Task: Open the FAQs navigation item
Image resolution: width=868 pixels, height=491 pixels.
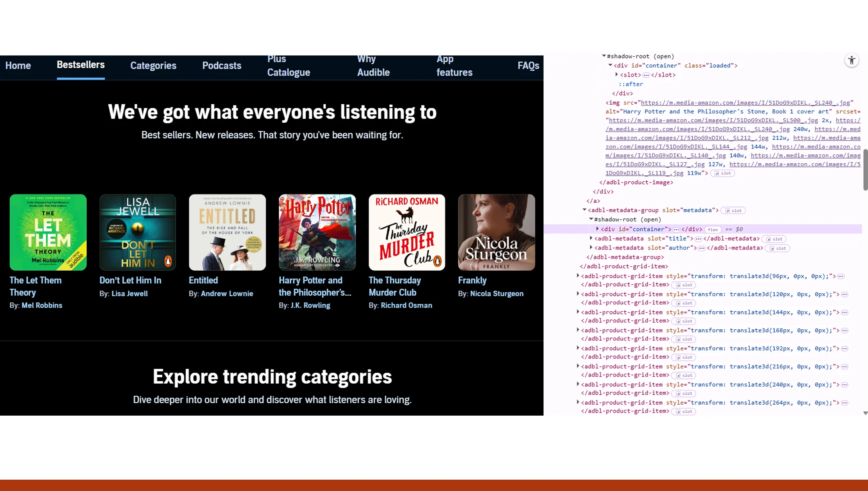Action: (528, 66)
